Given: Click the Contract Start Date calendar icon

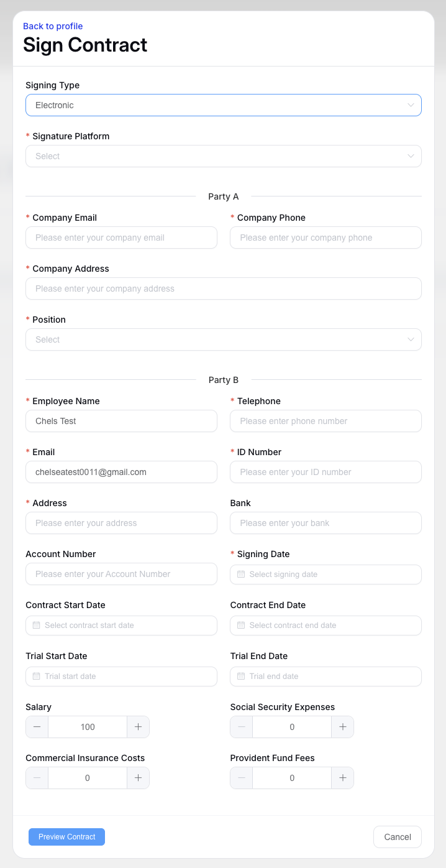Looking at the screenshot, I should (x=37, y=626).
